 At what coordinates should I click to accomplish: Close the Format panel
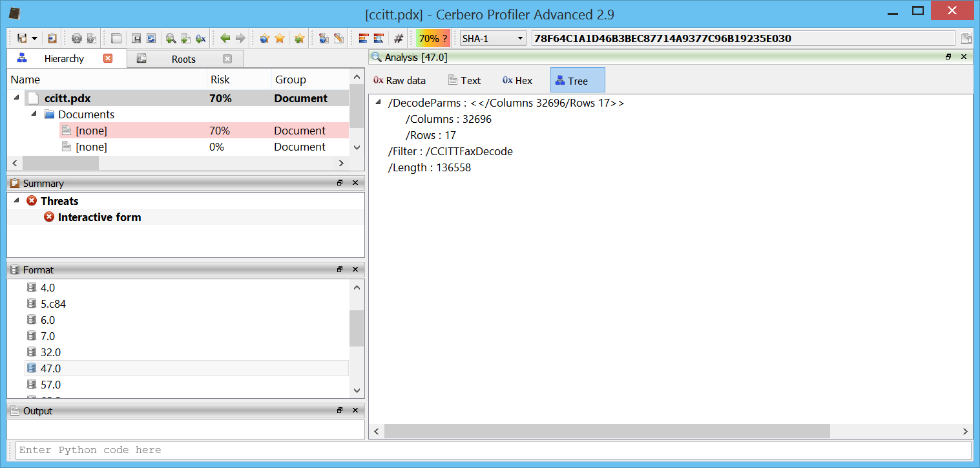point(355,270)
